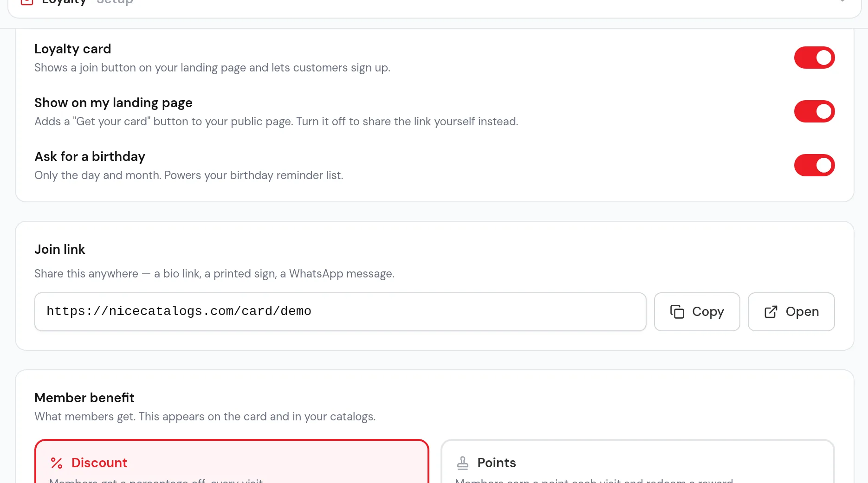
Task: Click the 'Adds a Get your card' description
Action: coord(277,122)
